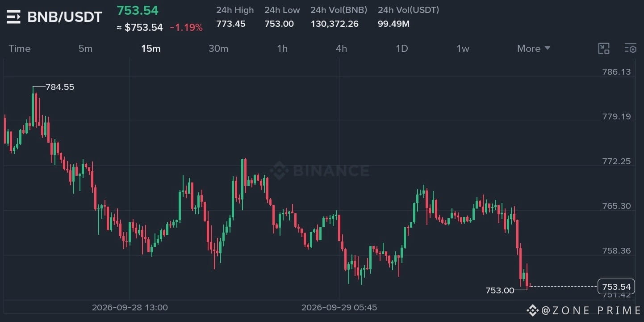Screen dimensions: 644x322
Task: Switch chart to 30m interval
Action: 218,49
